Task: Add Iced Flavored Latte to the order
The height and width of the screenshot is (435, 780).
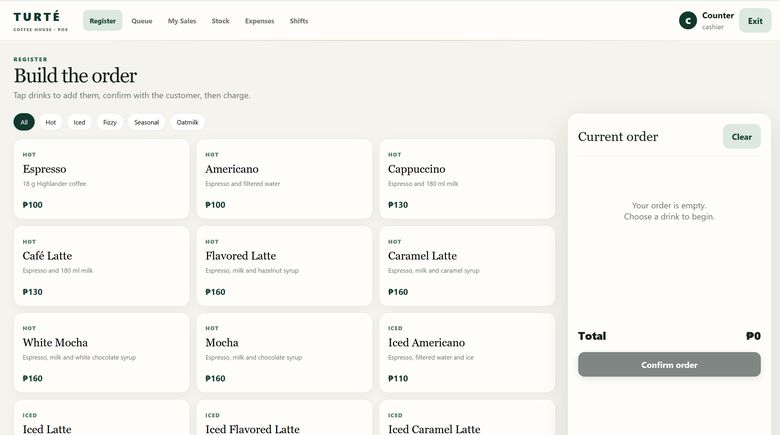Action: pyautogui.click(x=284, y=418)
